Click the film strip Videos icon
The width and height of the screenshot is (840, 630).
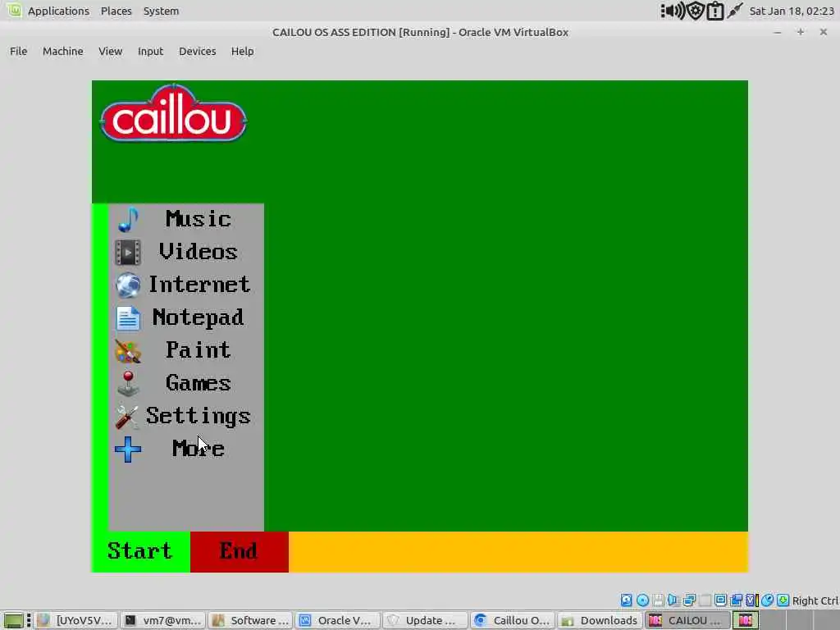click(128, 253)
